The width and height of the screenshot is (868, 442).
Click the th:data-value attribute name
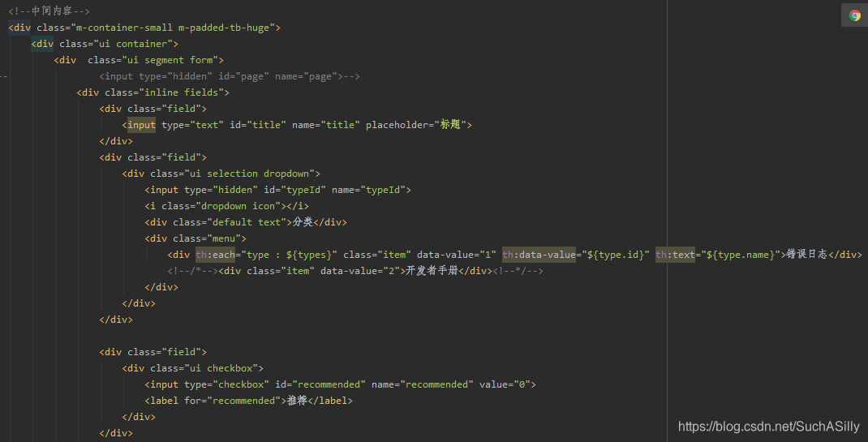[x=539, y=255]
